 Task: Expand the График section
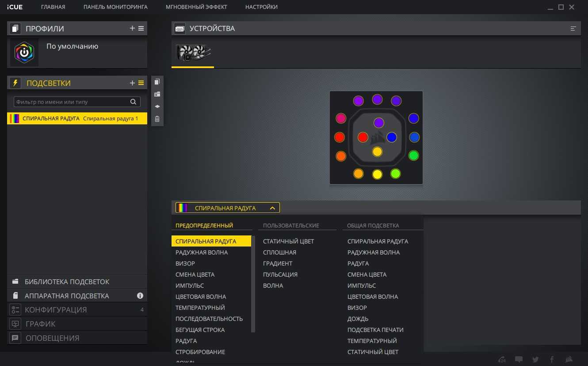[x=41, y=324]
